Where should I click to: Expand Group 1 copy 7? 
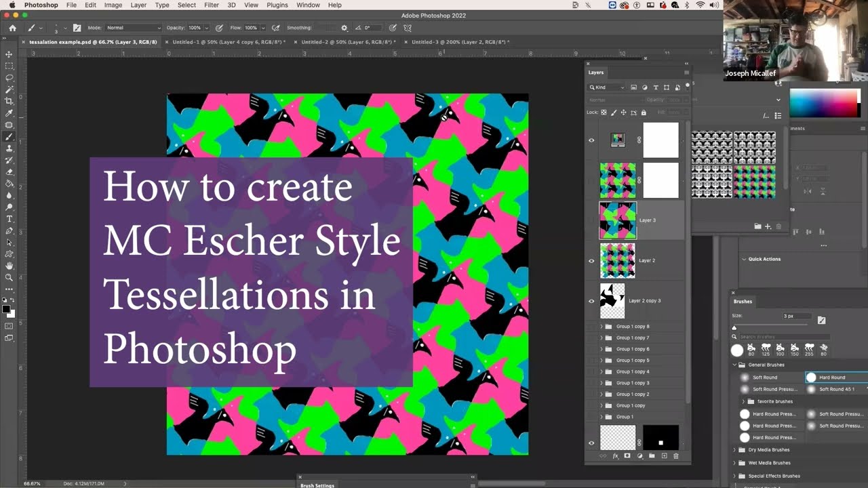pyautogui.click(x=601, y=338)
